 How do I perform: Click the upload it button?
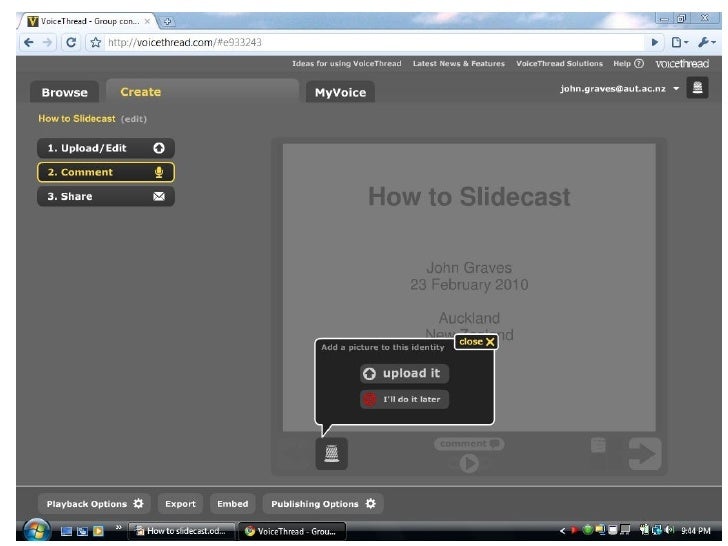tap(404, 373)
